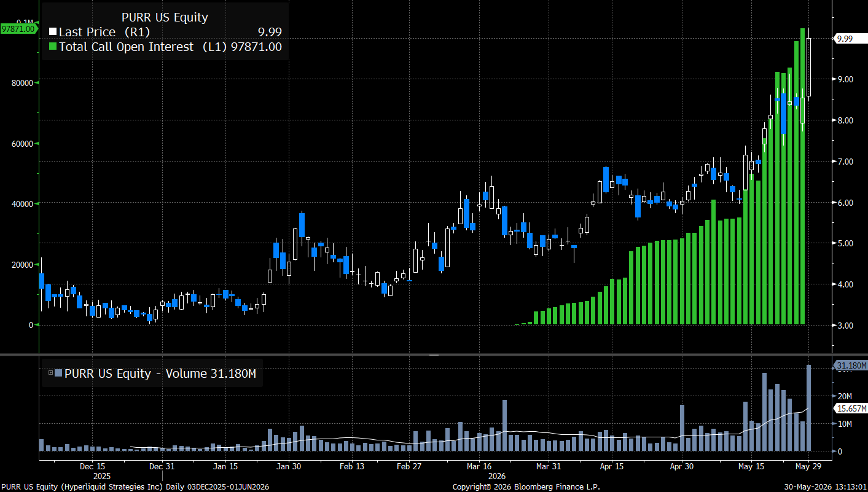The height and width of the screenshot is (492, 868).
Task: Click "4.00" on the right price axis
Action: pos(845,284)
